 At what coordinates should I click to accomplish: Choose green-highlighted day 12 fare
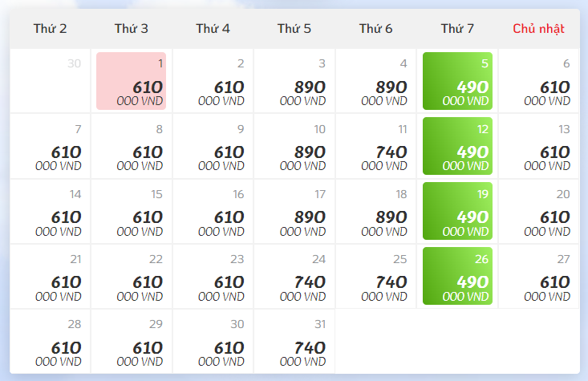(457, 146)
